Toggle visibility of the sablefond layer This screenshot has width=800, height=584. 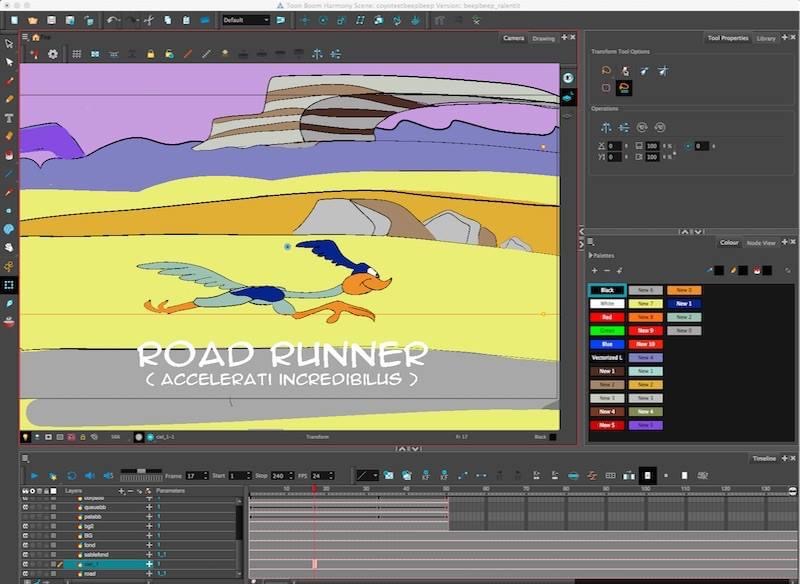point(25,554)
